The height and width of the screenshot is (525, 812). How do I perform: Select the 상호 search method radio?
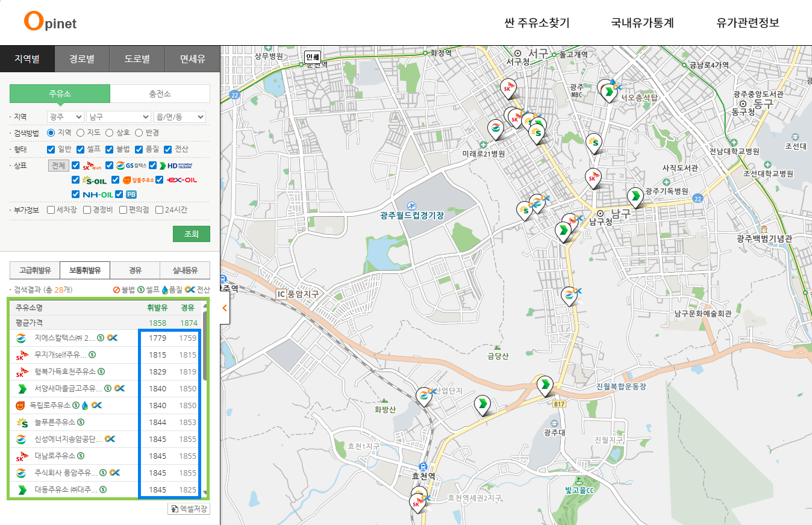110,132
